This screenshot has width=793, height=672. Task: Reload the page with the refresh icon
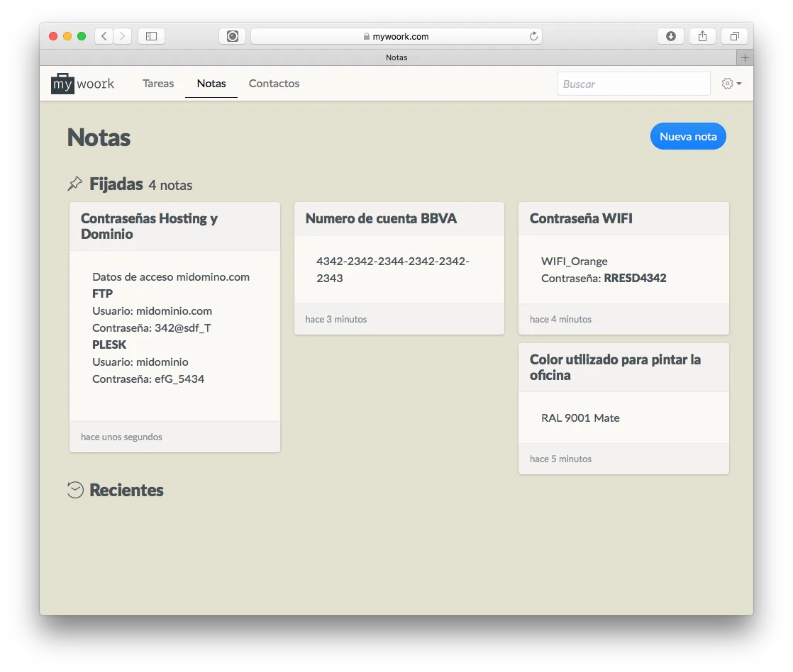533,36
